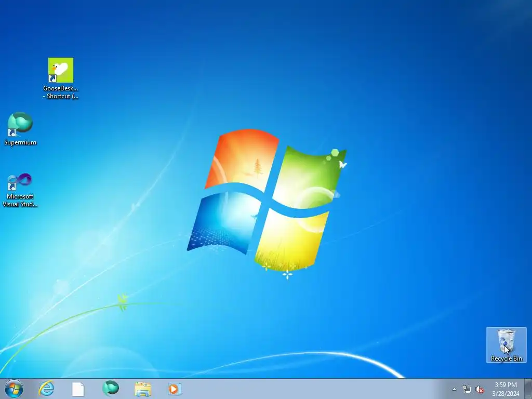Launch Internet Explorer from the taskbar
532x399 pixels.
click(x=46, y=389)
